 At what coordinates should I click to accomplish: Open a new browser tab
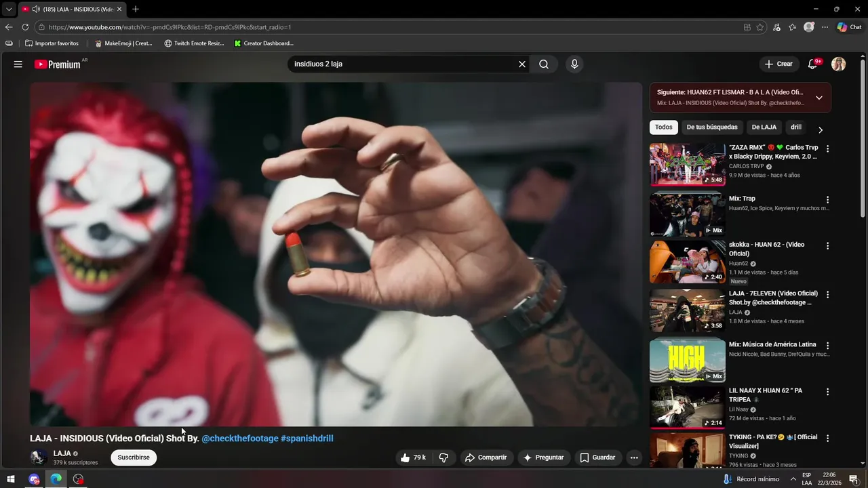pyautogui.click(x=136, y=9)
